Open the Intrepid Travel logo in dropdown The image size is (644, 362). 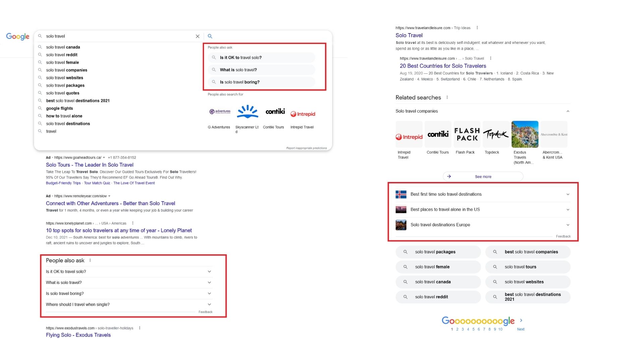303,114
